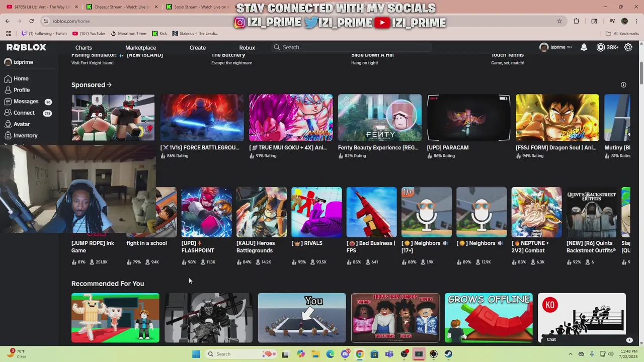644x362 pixels.
Task: Open KAIJU Heroes Battlegrounds thumbnail
Action: pos(262,212)
